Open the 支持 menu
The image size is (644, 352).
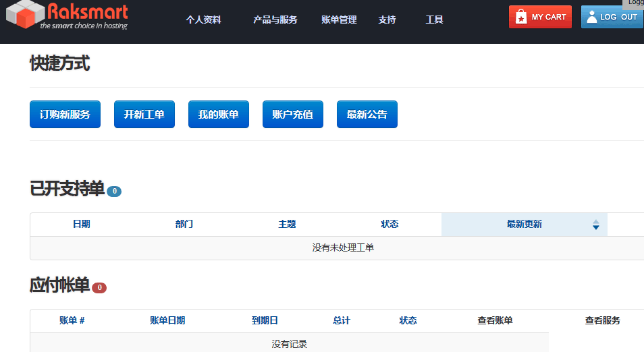[x=387, y=20]
